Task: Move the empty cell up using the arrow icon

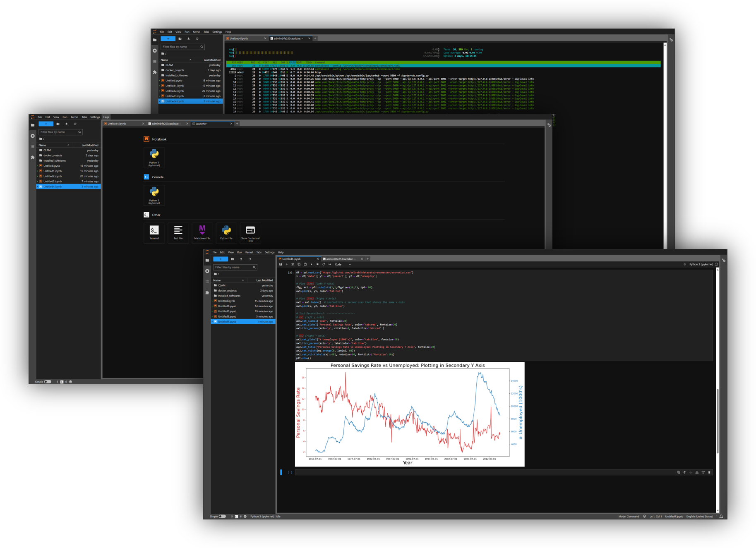Action: [x=685, y=472]
